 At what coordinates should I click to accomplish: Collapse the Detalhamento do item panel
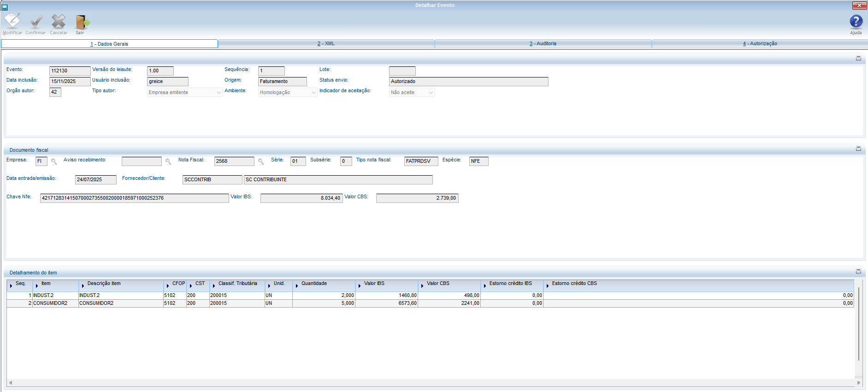tap(858, 271)
